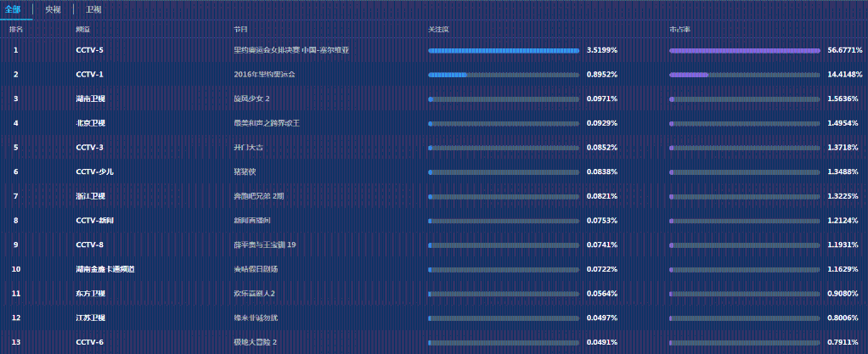
Task: Select the 卫视 tab
Action: pyautogui.click(x=93, y=9)
